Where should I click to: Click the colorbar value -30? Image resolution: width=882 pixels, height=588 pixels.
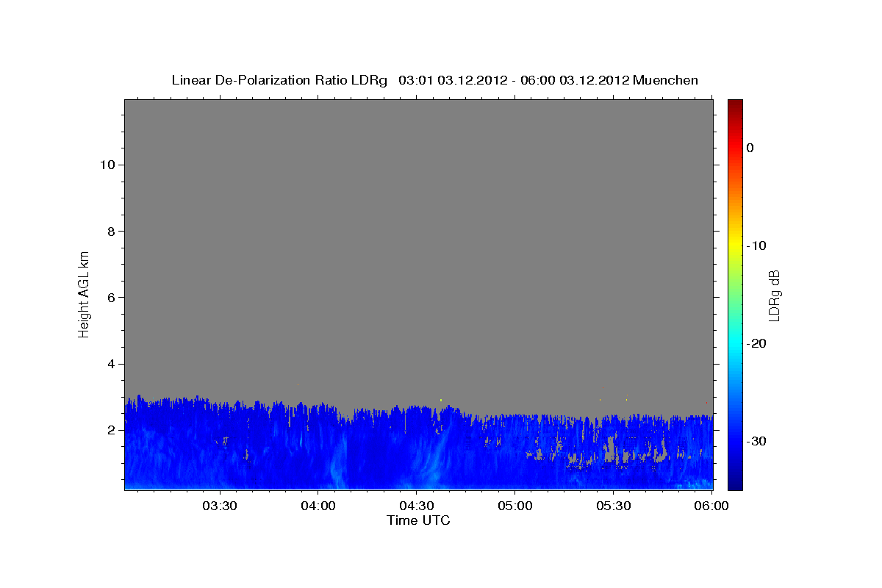[757, 441]
